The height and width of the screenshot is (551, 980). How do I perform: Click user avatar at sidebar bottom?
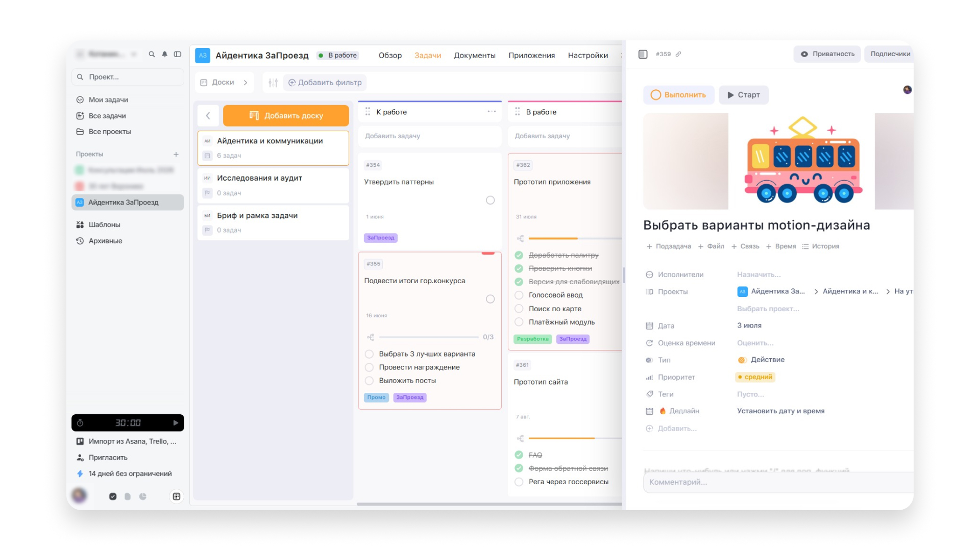(x=79, y=495)
